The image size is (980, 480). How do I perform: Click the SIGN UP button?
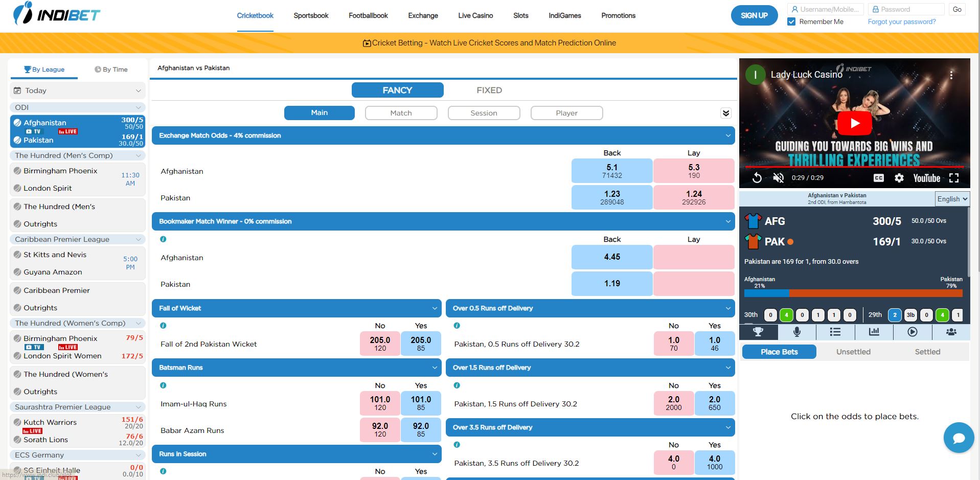[x=754, y=15]
